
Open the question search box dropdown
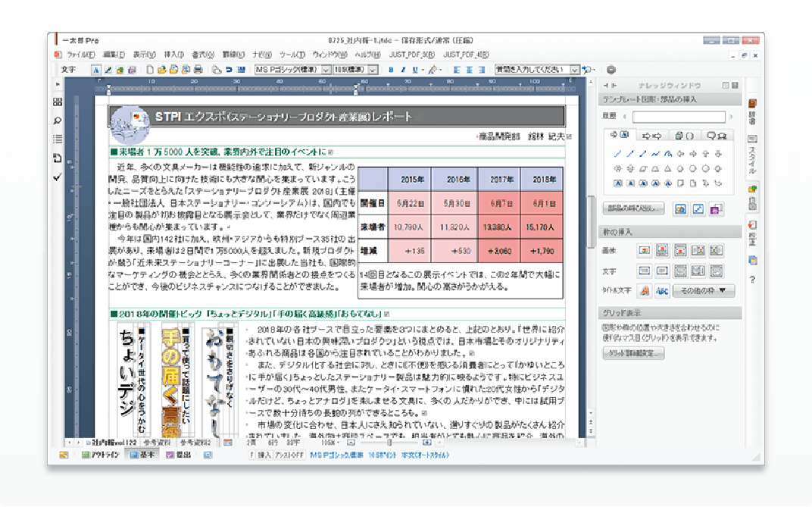574,70
